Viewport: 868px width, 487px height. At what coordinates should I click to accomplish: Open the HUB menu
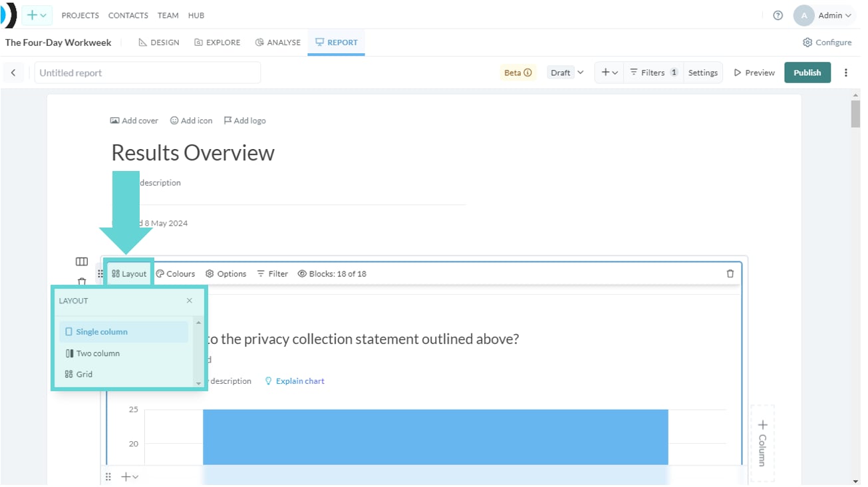196,15
